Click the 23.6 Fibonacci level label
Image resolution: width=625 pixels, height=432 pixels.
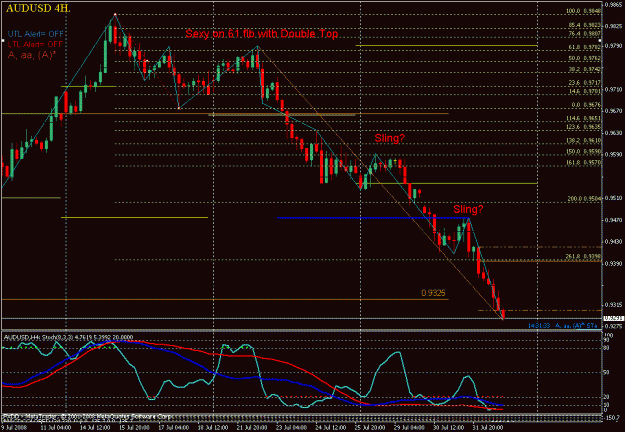point(584,82)
